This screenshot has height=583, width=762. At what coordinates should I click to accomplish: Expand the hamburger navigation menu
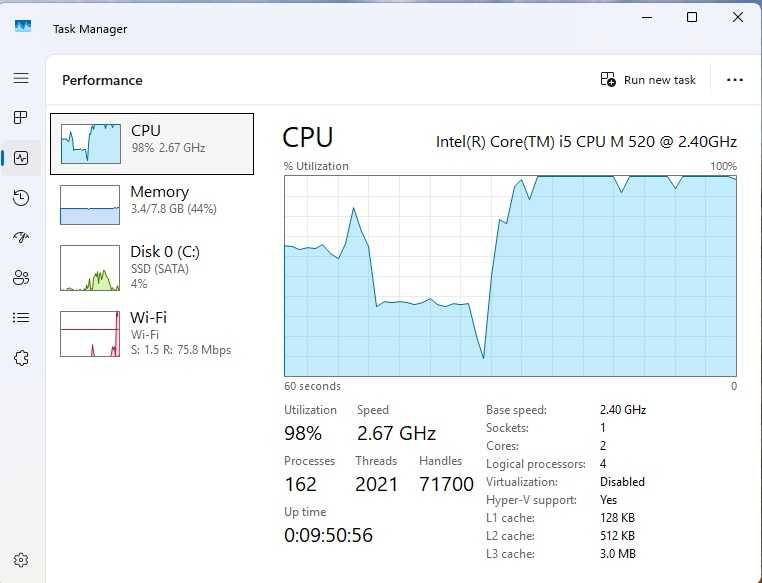point(21,78)
